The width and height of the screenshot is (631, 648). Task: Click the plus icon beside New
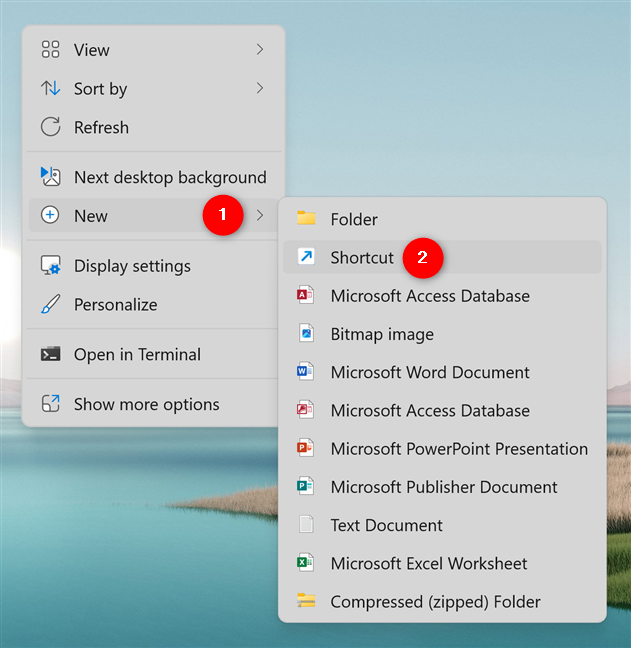pos(50,215)
